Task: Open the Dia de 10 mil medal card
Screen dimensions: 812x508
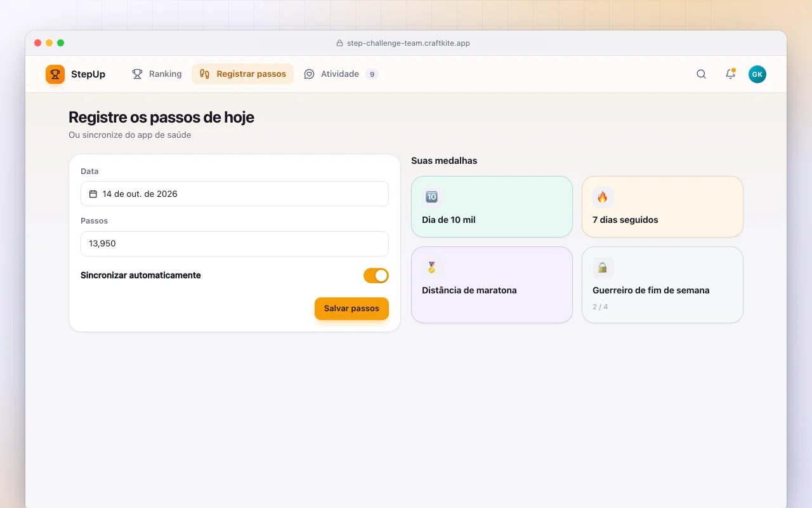Action: pyautogui.click(x=492, y=206)
